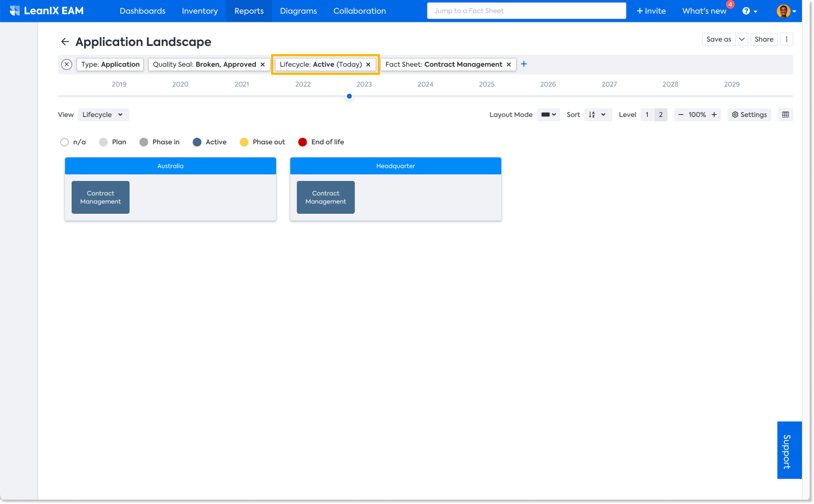The height and width of the screenshot is (504, 814).
Task: Select year 2019 on the timeline
Action: point(119,84)
